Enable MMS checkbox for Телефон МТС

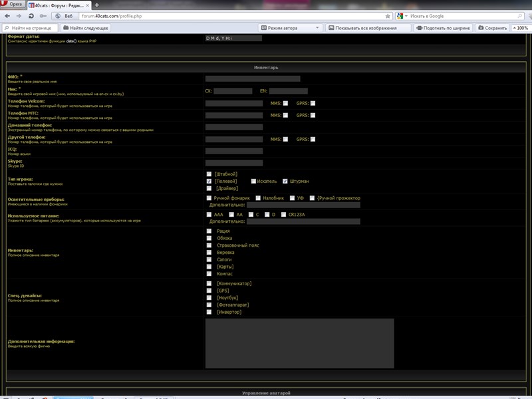pyautogui.click(x=285, y=115)
